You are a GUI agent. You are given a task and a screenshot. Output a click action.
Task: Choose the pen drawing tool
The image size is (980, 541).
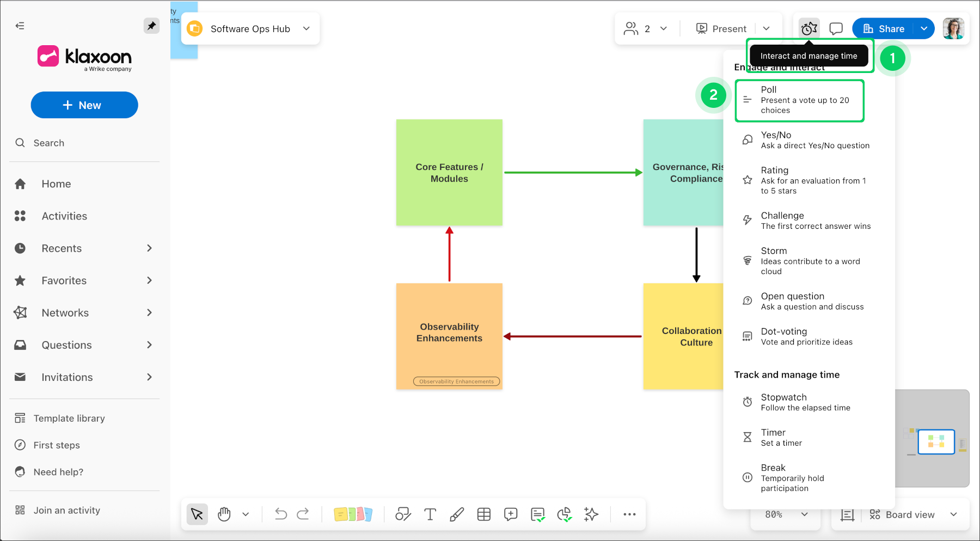[457, 514]
